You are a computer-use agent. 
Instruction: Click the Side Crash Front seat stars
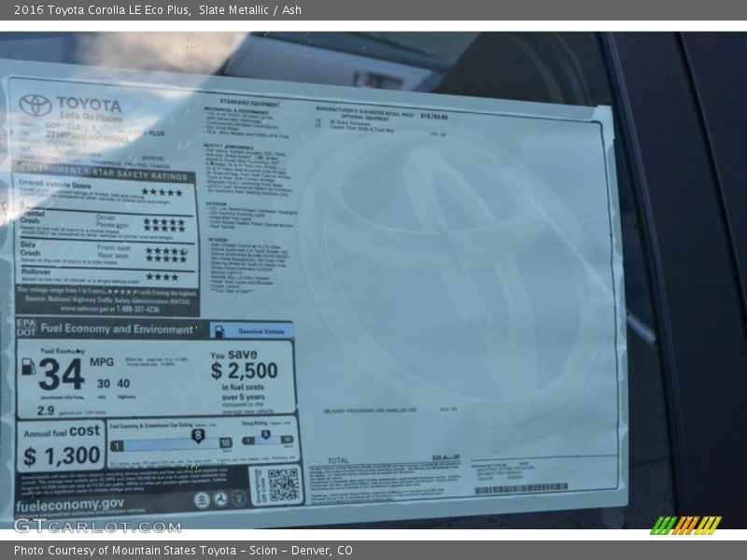166,251
